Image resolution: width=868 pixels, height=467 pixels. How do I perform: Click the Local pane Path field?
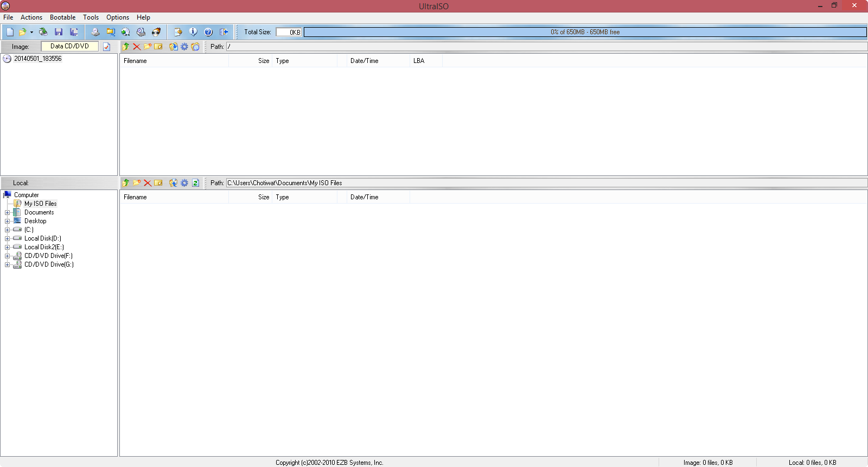point(546,183)
